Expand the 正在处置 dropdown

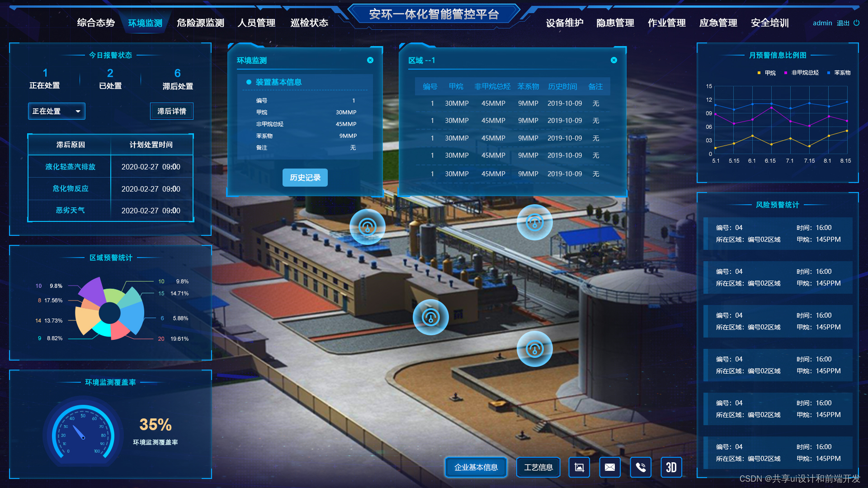57,111
